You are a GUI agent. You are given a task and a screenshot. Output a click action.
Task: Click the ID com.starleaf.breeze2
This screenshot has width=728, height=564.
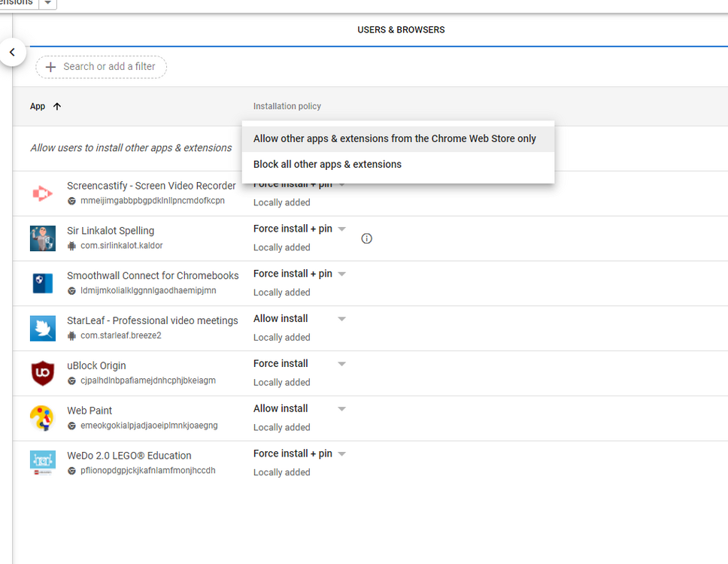121,335
